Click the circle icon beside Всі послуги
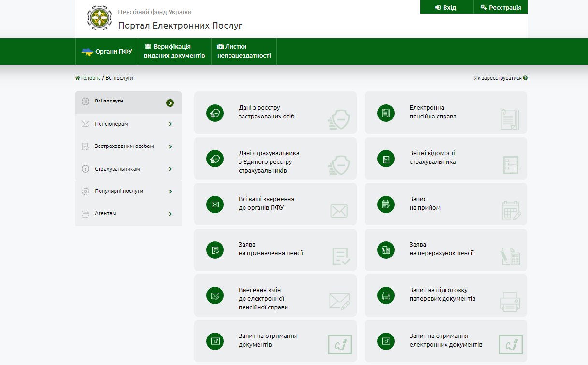 (86, 102)
